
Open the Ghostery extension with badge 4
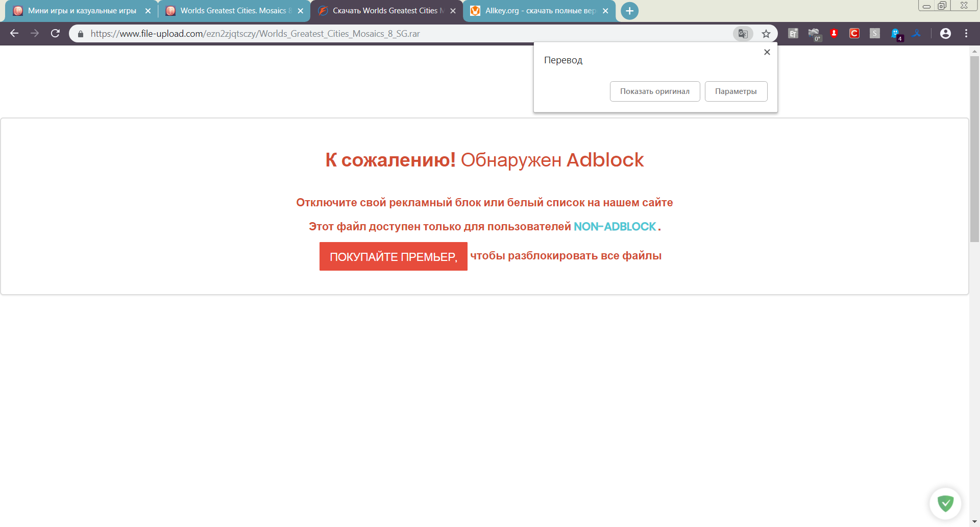click(x=896, y=34)
